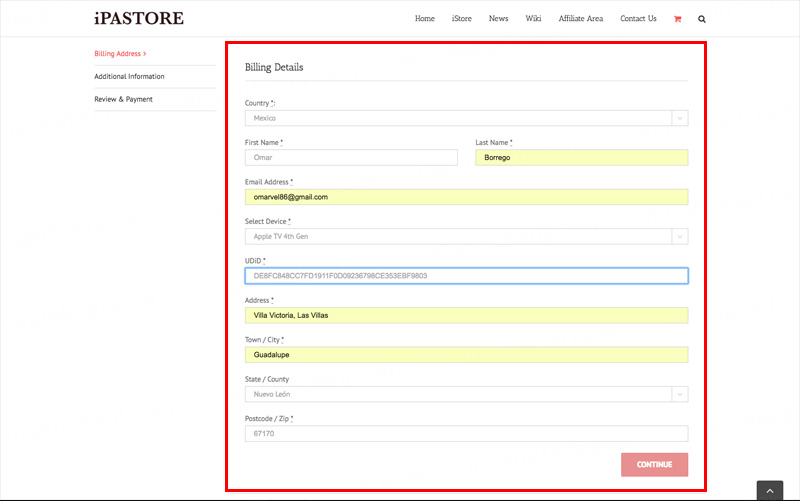Expand the Select Device dropdown
This screenshot has height=501, width=800.
(x=466, y=236)
